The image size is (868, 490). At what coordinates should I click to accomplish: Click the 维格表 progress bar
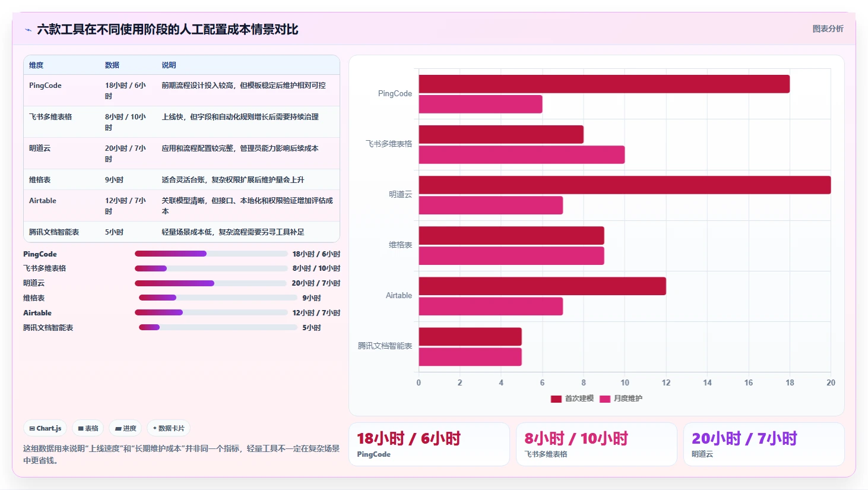[218, 298]
